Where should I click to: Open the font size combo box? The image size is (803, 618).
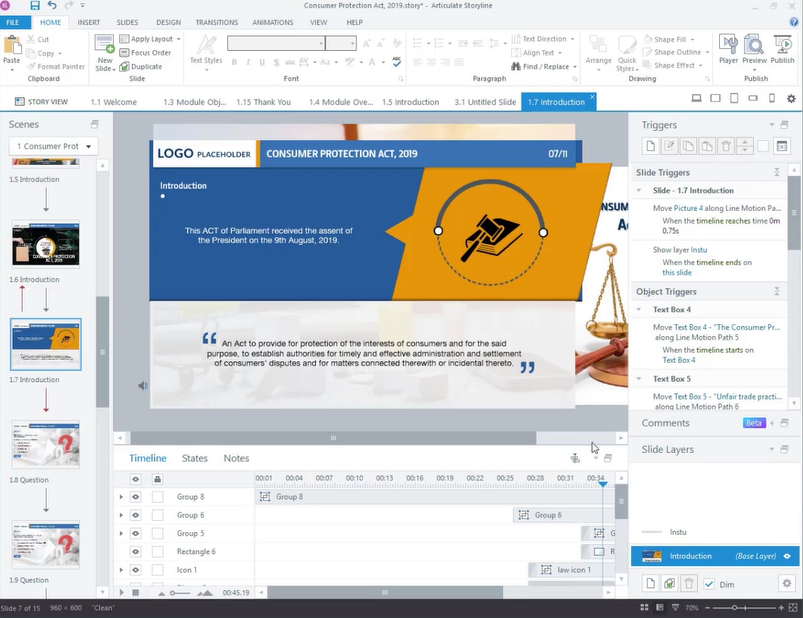tap(341, 43)
